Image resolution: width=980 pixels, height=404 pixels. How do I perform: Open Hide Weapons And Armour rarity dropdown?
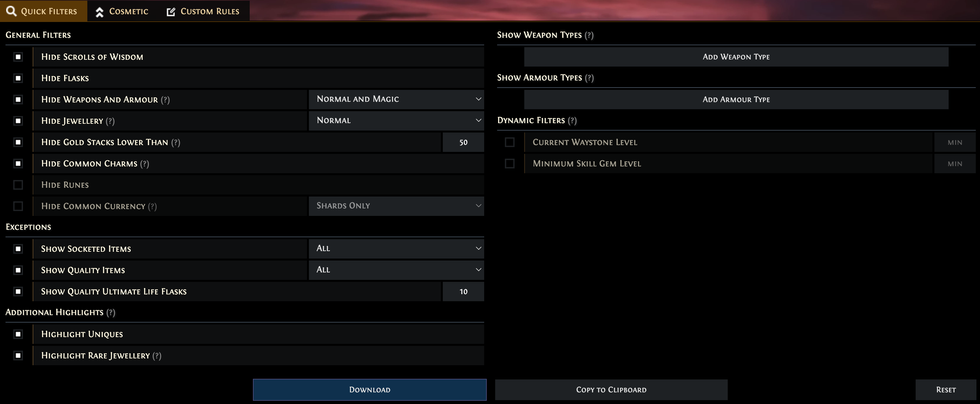(x=396, y=99)
